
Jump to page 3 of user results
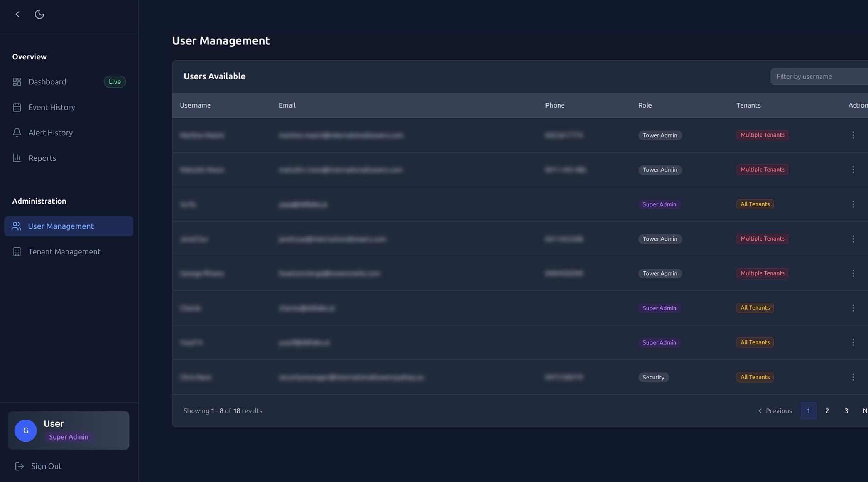846,411
